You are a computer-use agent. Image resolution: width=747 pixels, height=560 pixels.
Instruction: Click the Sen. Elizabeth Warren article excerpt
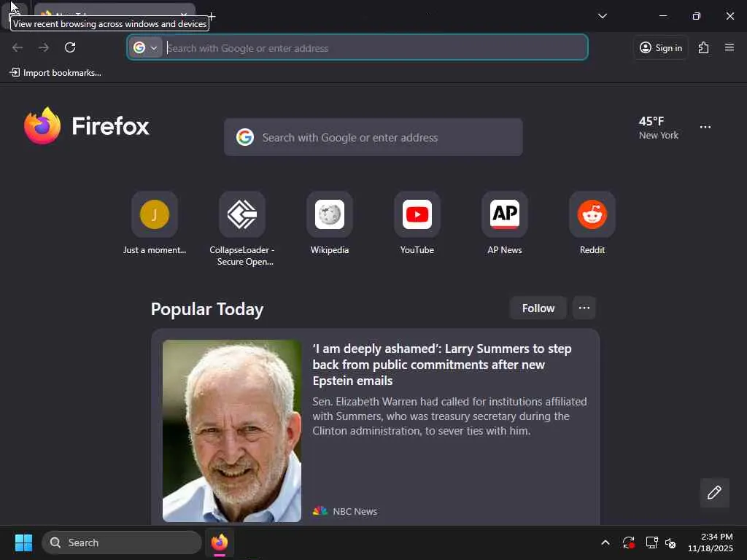[449, 416]
